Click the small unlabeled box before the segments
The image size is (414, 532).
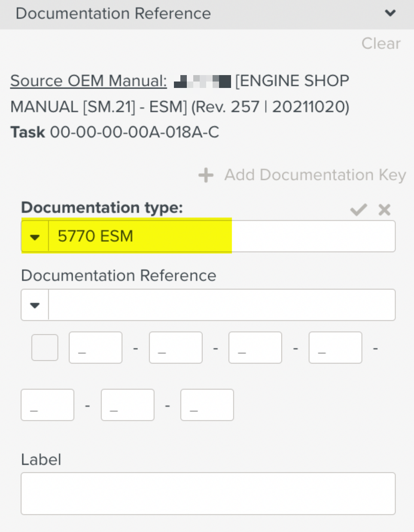coord(44,347)
